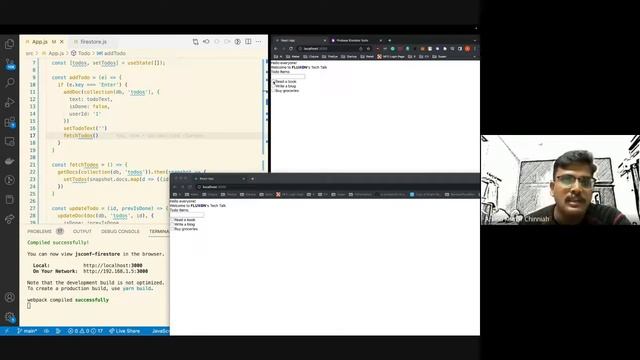Click the Open Changes icon in editor toolbar

point(196,42)
